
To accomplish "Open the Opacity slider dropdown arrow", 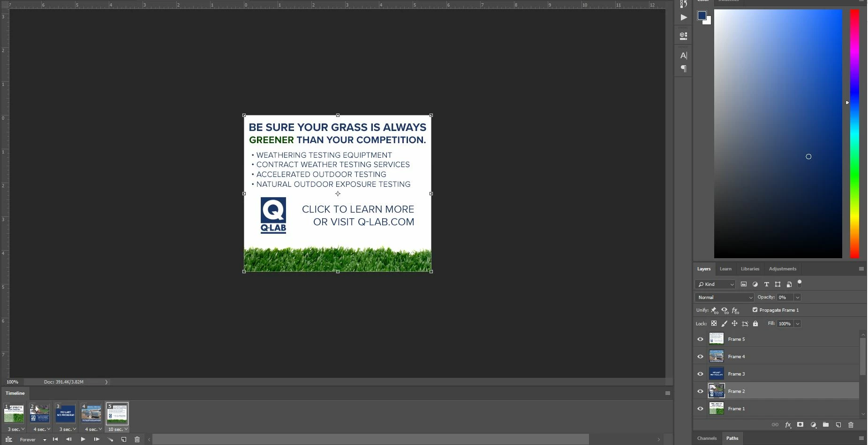I will [x=798, y=298].
